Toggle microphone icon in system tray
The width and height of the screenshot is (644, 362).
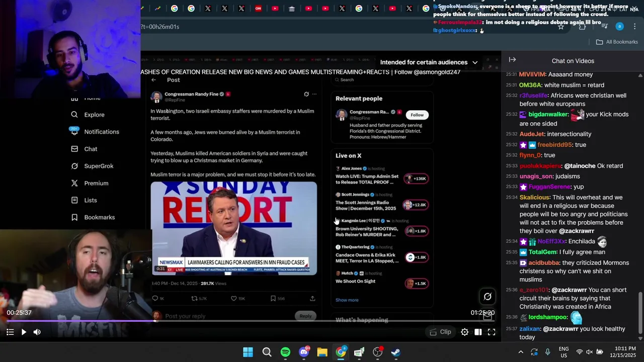pos(547,352)
